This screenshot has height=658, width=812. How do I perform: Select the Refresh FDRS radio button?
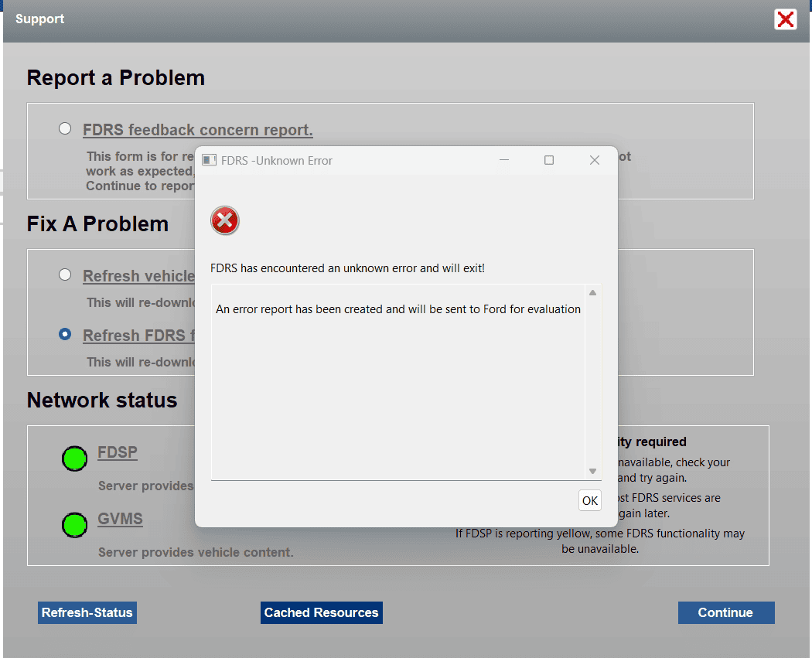pos(66,334)
